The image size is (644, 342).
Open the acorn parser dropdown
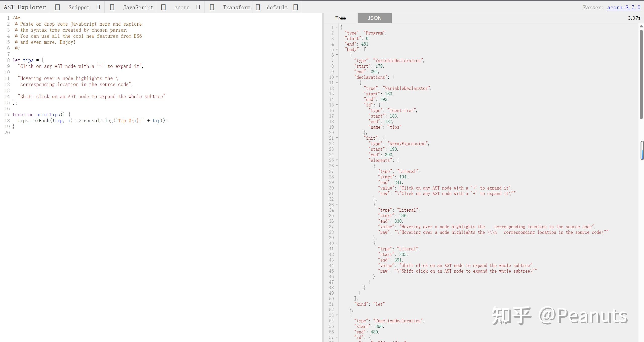tap(182, 8)
